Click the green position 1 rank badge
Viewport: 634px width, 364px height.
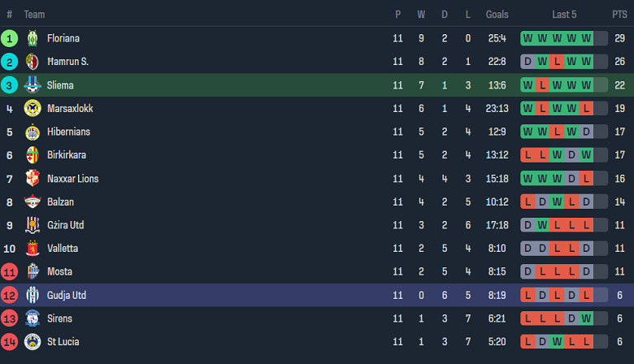[10, 38]
